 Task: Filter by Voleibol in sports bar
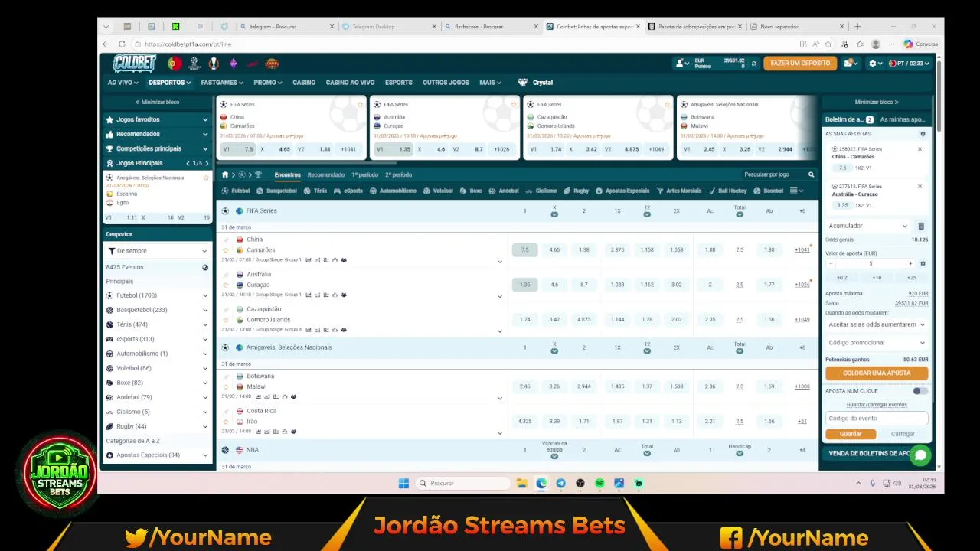(439, 191)
